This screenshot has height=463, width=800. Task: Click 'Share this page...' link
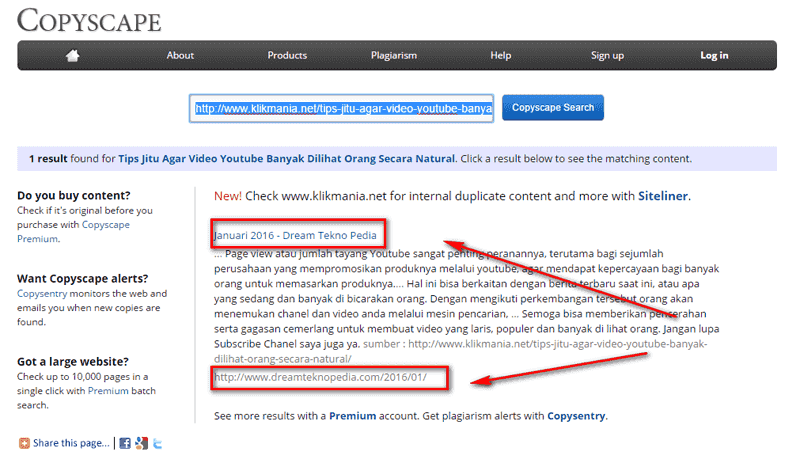pyautogui.click(x=71, y=443)
